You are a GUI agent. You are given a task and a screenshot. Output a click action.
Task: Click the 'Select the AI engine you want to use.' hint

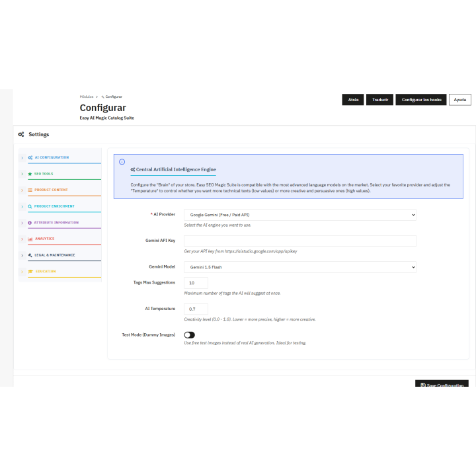coord(218,225)
